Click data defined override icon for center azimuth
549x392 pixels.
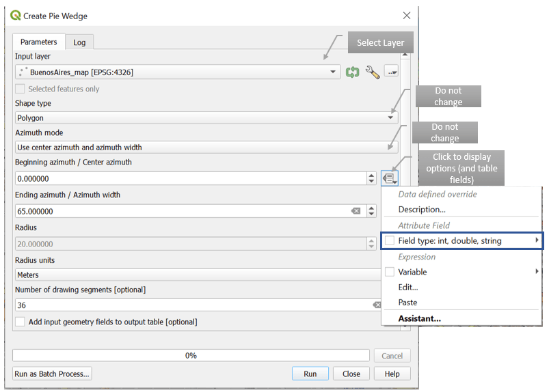pyautogui.click(x=390, y=178)
